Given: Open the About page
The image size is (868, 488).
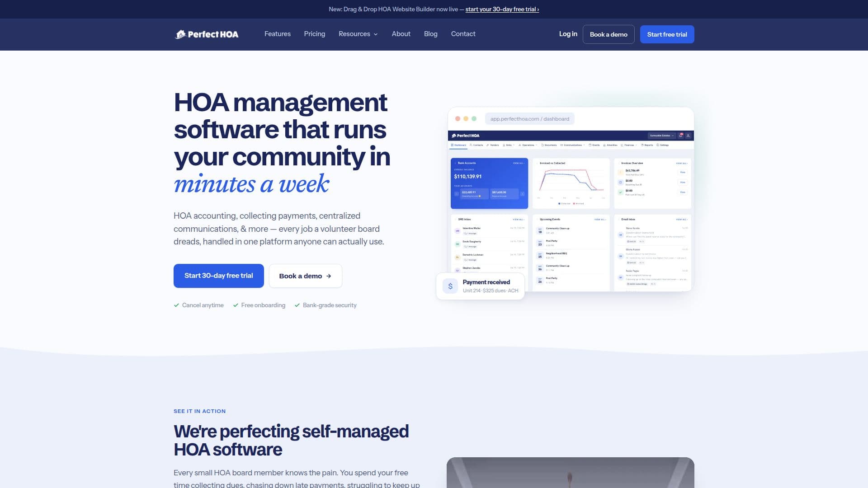Looking at the screenshot, I should 401,34.
